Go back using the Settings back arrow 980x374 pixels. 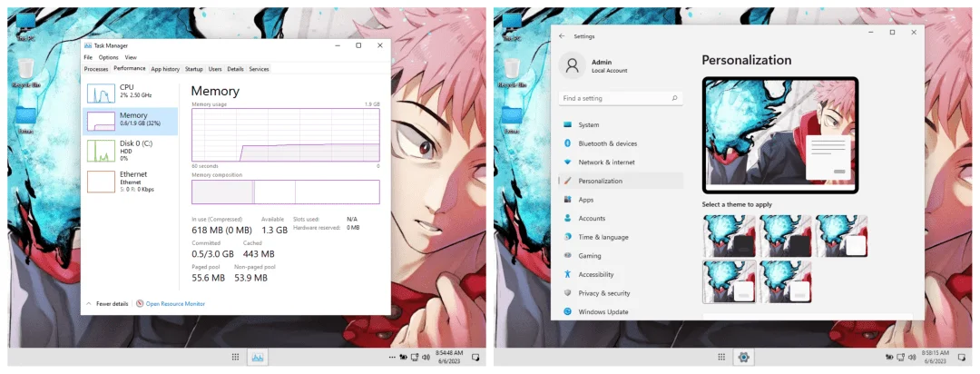pyautogui.click(x=562, y=36)
